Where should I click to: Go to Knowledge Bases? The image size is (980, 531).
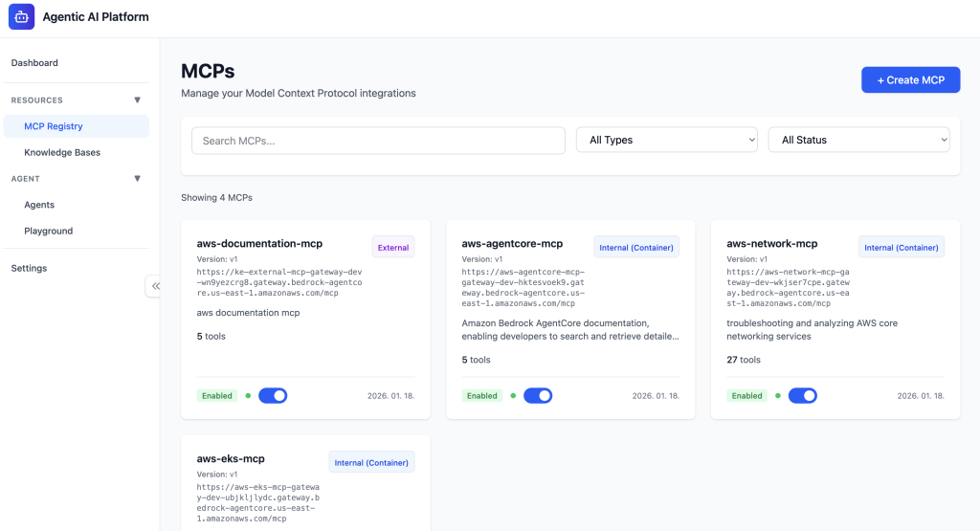tap(62, 152)
